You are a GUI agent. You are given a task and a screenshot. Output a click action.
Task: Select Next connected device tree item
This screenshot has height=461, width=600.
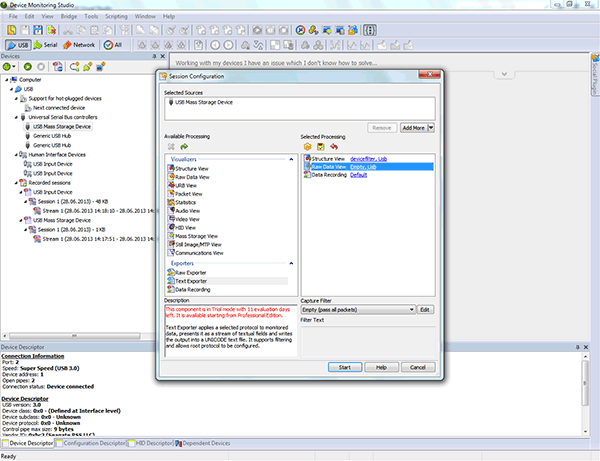[x=55, y=108]
